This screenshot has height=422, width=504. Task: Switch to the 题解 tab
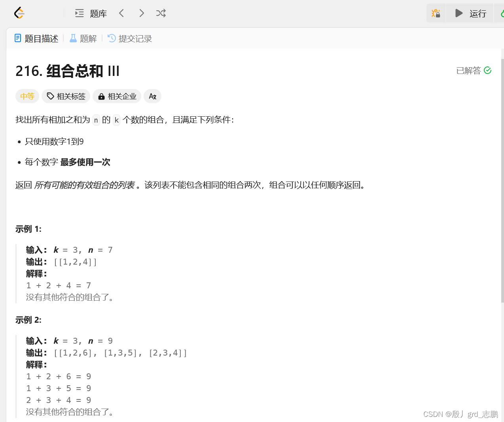tap(87, 38)
